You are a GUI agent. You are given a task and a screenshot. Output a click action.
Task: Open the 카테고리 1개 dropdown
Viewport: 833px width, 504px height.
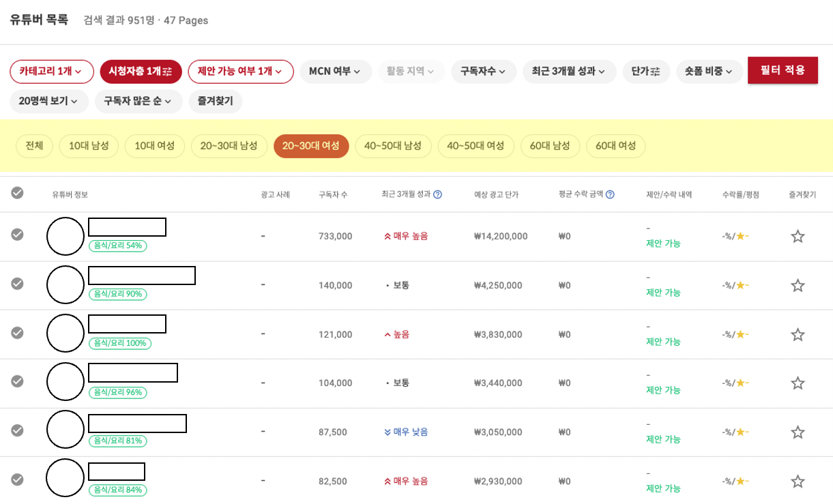(50, 72)
